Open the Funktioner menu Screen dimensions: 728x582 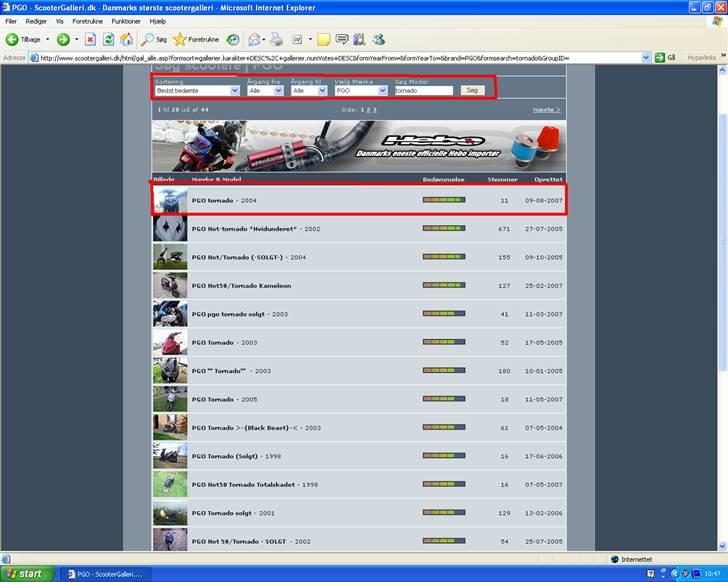[126, 20]
